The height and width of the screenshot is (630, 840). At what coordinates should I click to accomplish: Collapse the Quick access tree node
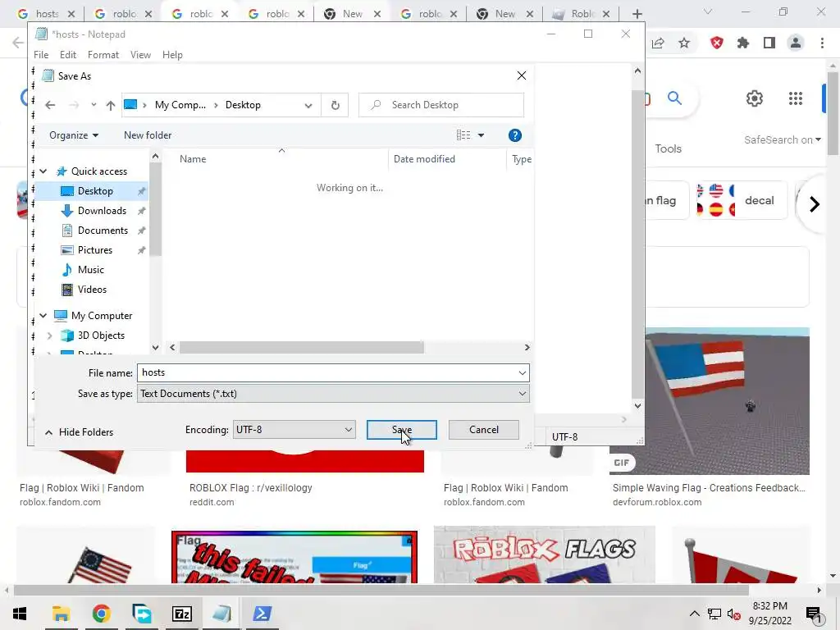(43, 171)
